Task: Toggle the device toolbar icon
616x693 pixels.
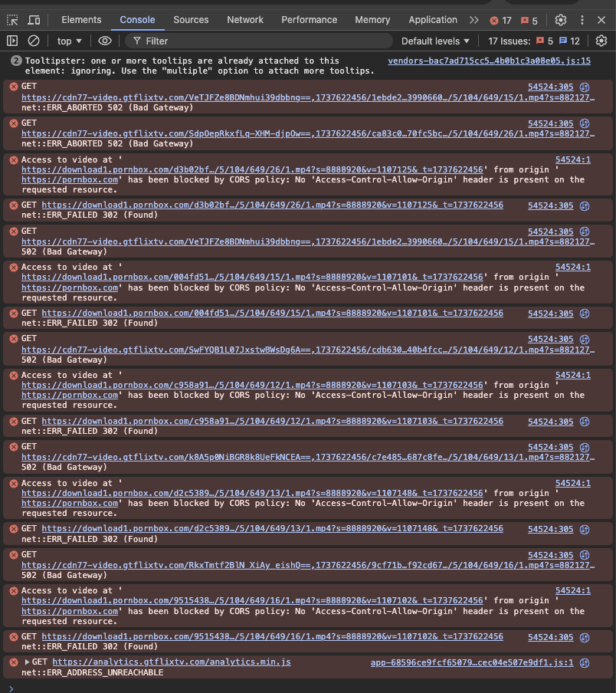Action: tap(34, 20)
